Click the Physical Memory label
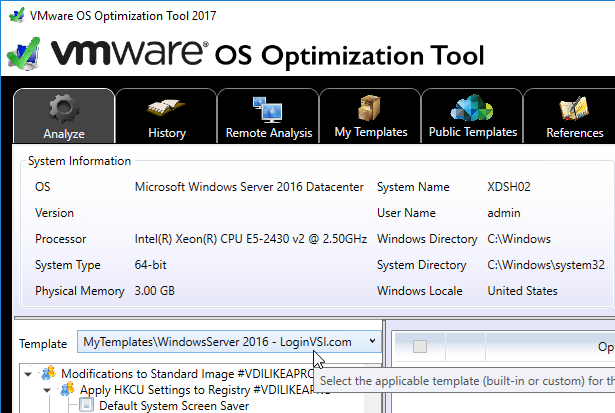 point(80,291)
